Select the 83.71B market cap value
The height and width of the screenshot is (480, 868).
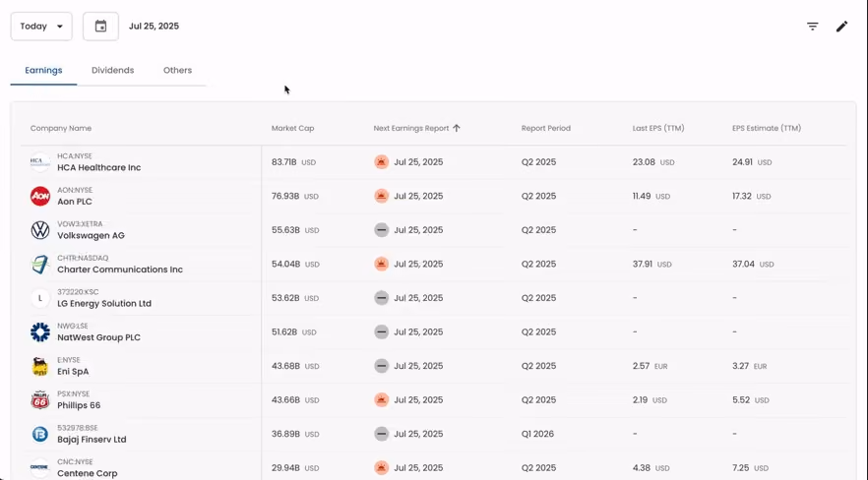(x=284, y=162)
